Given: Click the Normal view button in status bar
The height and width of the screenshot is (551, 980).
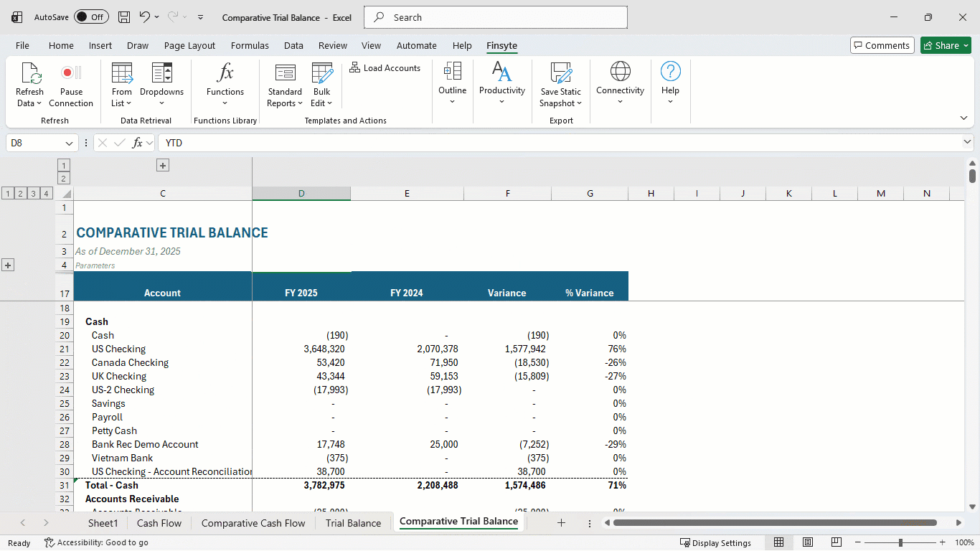Looking at the screenshot, I should click(778, 542).
